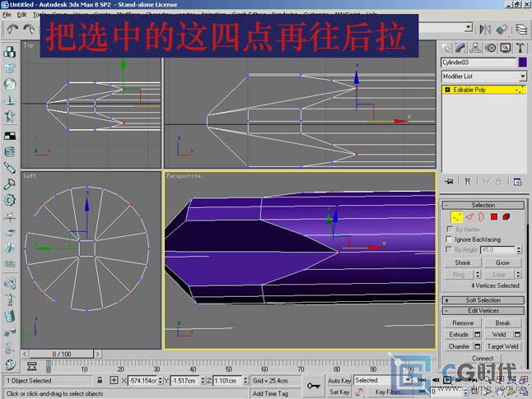Click the Shrink selection button
This screenshot has width=532, height=399.
463,262
